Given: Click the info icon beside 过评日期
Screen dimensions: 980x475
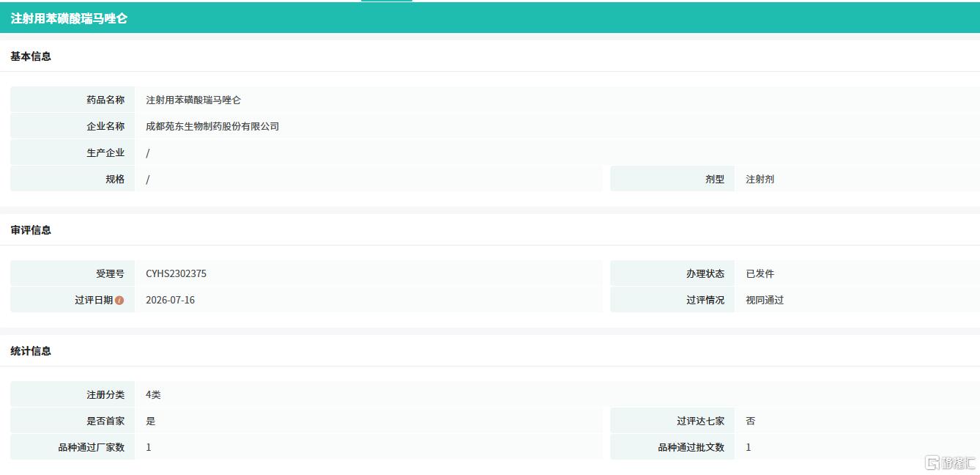Looking at the screenshot, I should [x=119, y=301].
